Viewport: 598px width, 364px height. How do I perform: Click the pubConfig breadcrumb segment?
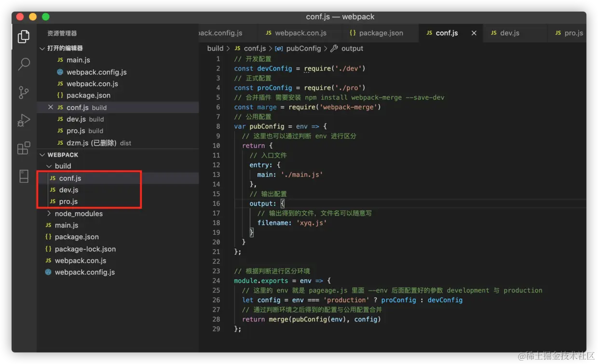click(298, 48)
